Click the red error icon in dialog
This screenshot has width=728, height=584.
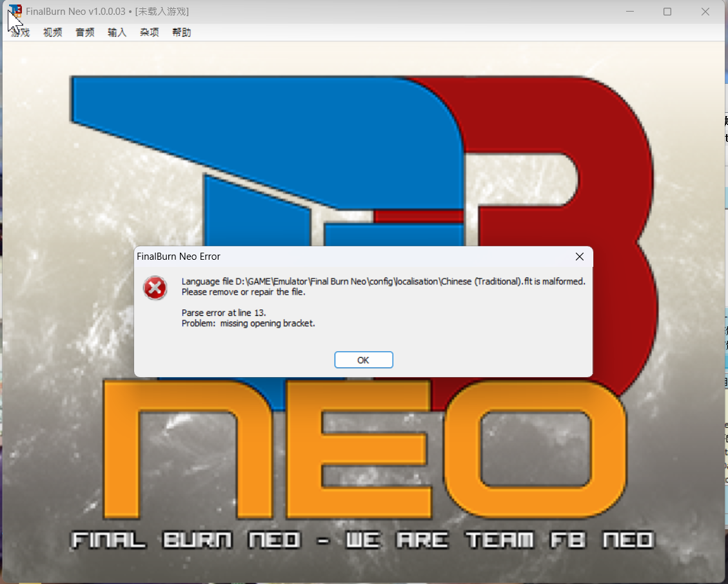(x=155, y=288)
